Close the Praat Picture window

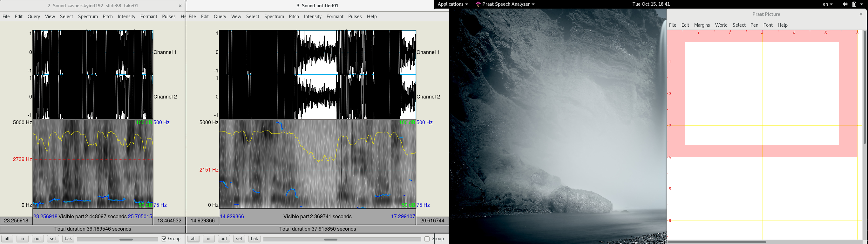pos(861,15)
